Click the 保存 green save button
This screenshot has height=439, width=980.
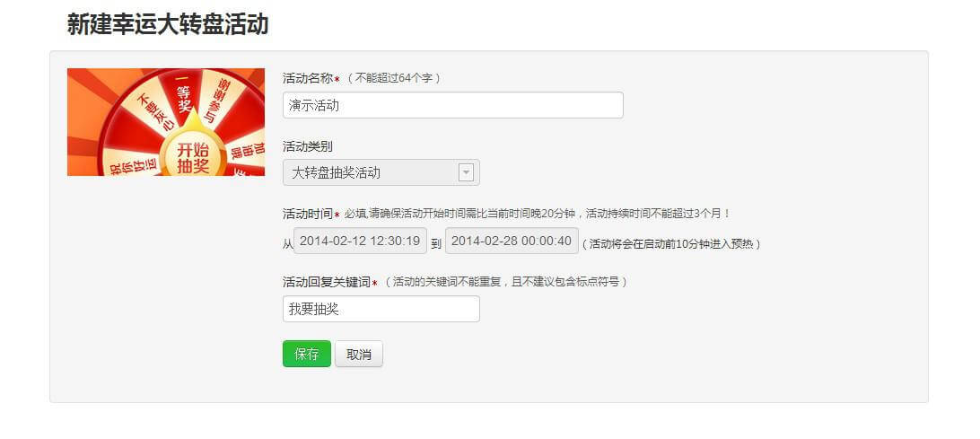pos(307,354)
